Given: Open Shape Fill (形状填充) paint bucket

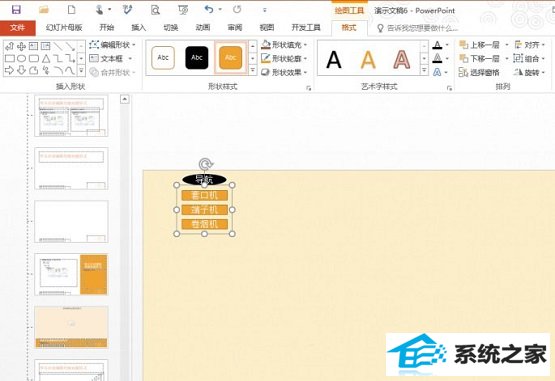Looking at the screenshot, I should click(266, 45).
